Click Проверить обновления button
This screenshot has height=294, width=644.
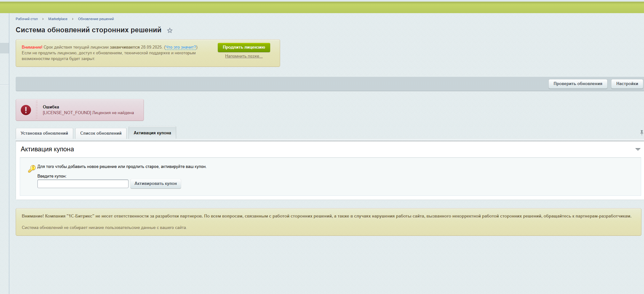click(577, 84)
